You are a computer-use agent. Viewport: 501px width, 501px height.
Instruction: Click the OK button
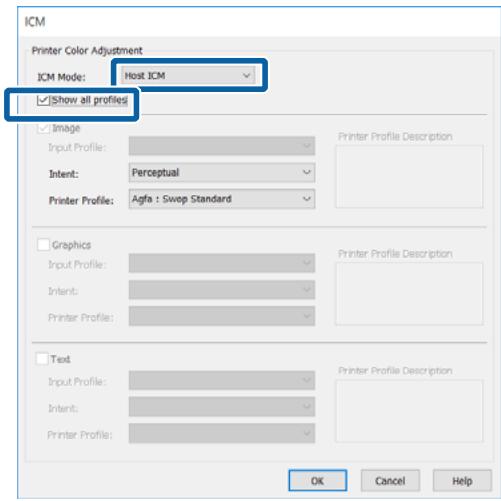click(x=318, y=480)
